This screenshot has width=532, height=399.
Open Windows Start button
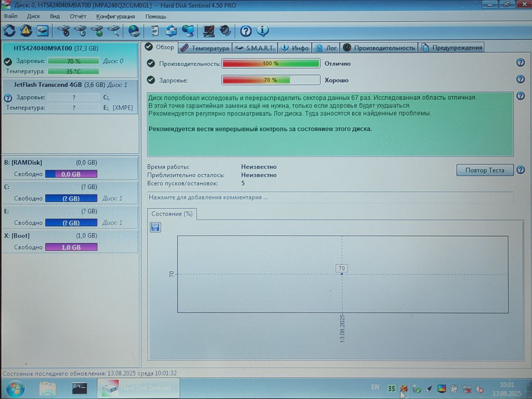click(15, 389)
